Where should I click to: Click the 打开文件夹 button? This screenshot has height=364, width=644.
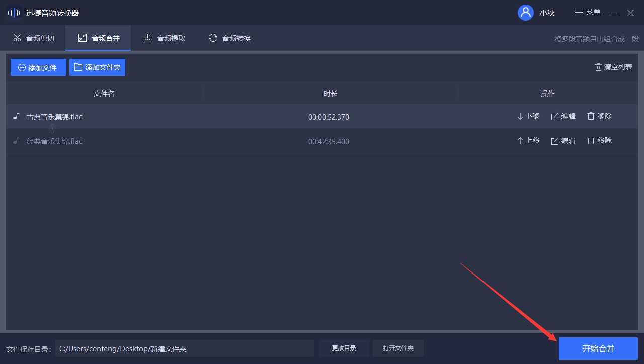click(398, 348)
